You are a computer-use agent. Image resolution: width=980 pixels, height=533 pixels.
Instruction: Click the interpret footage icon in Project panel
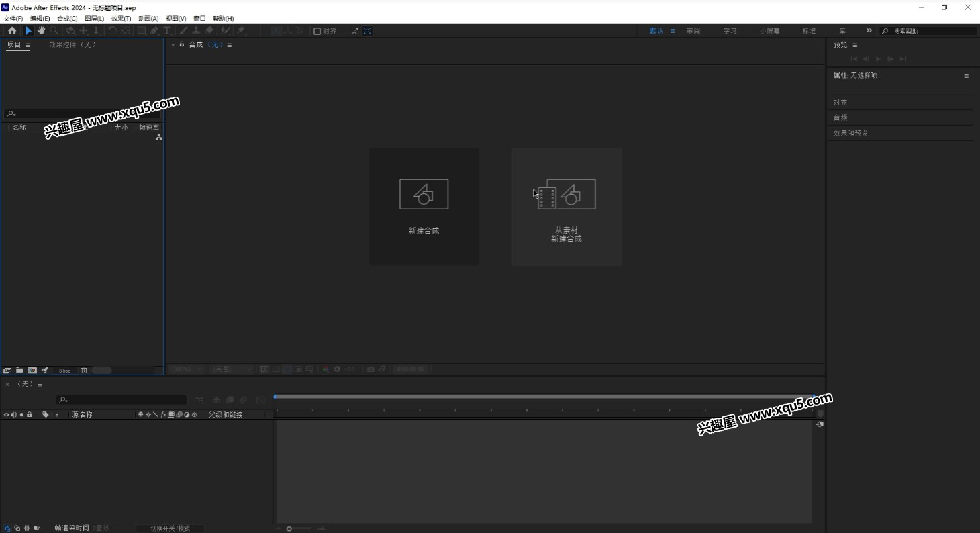coord(7,370)
